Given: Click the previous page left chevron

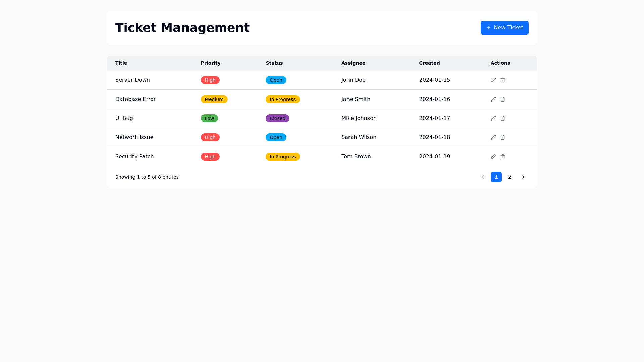Looking at the screenshot, I should (483, 177).
